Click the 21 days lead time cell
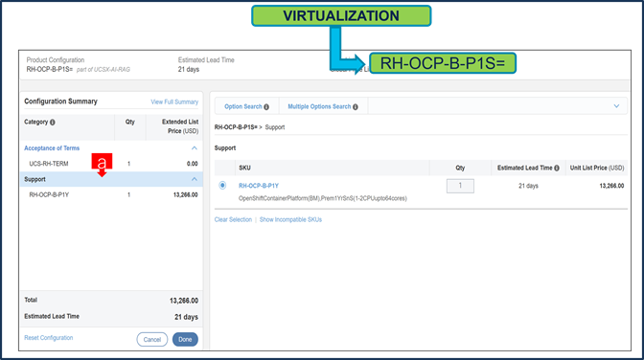 [x=528, y=186]
